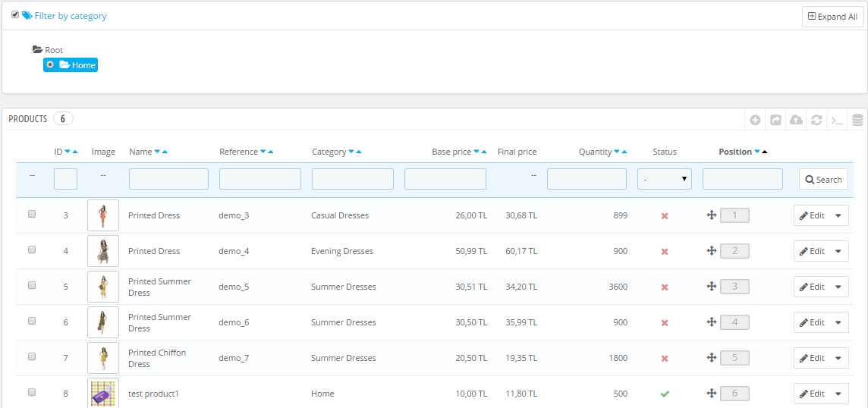Click the red status cross for demo_3
This screenshot has height=408, width=868.
tap(665, 216)
